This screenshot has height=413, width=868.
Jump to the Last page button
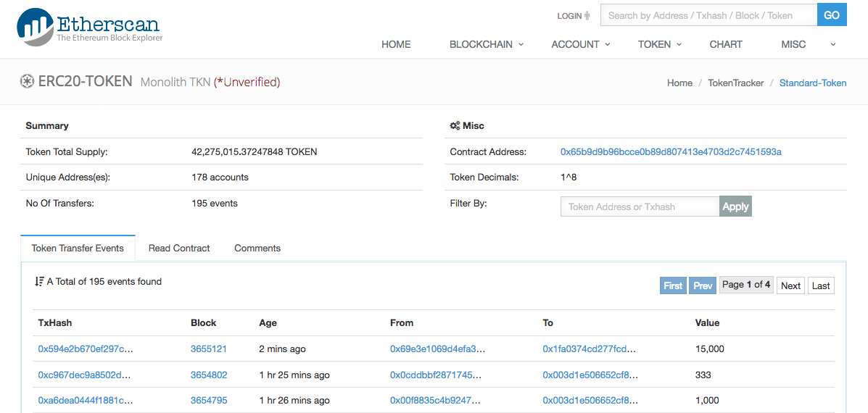(821, 285)
